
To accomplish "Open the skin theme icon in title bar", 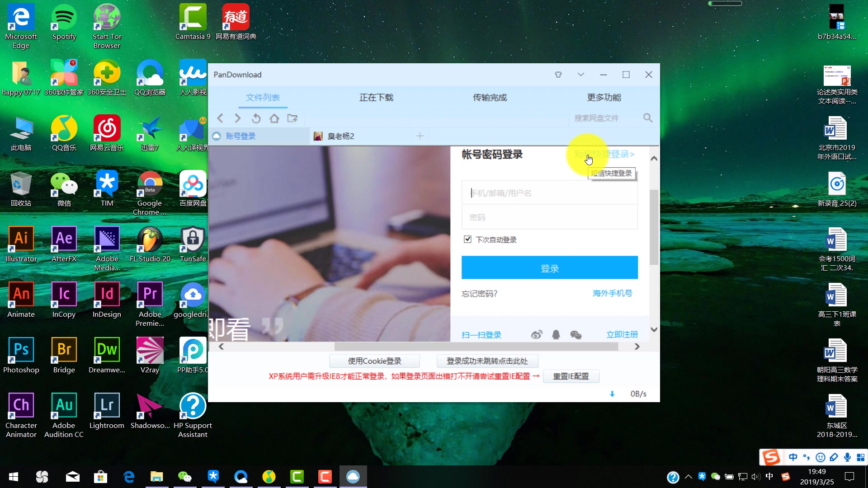I will (558, 75).
